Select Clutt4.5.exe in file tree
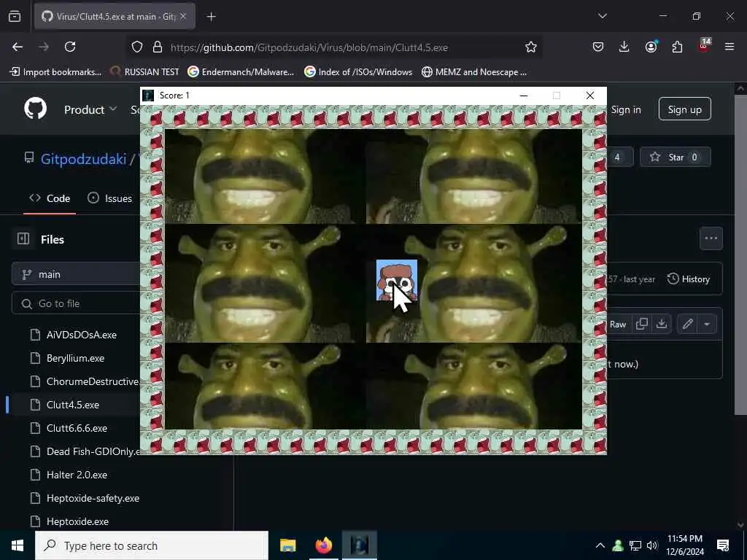747x560 pixels. coord(73,405)
